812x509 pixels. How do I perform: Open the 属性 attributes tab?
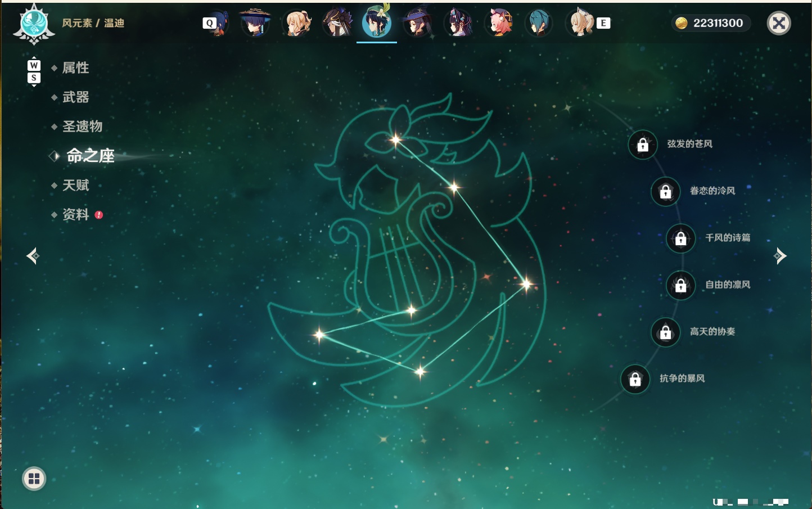click(75, 68)
